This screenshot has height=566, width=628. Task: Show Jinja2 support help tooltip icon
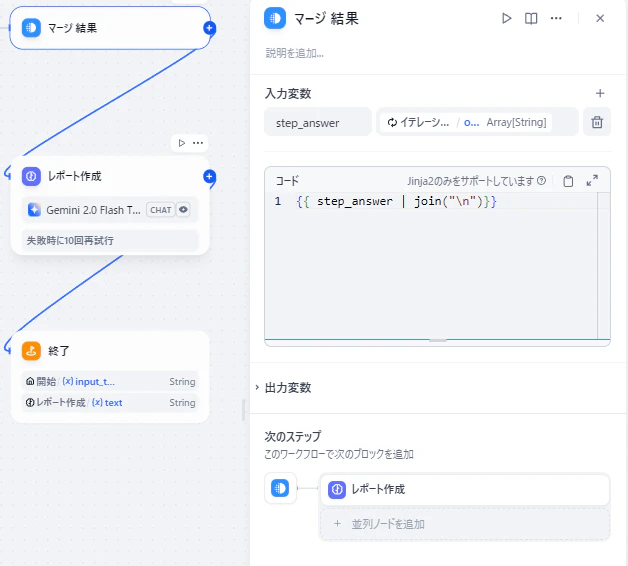(x=541, y=181)
